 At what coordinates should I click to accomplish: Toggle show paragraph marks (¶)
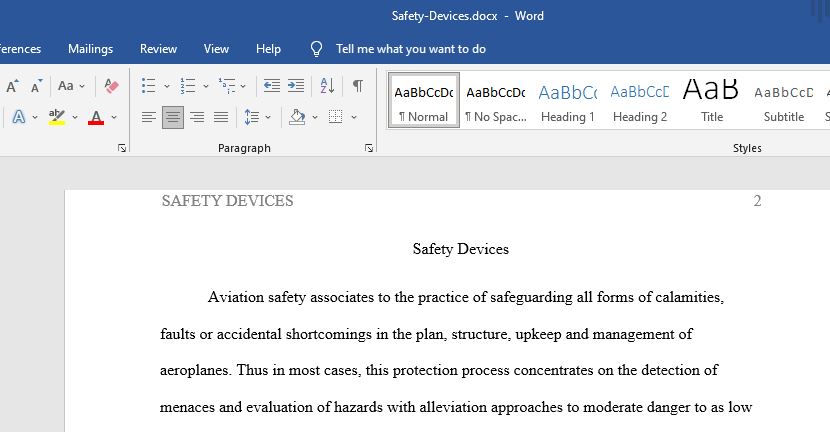[358, 86]
